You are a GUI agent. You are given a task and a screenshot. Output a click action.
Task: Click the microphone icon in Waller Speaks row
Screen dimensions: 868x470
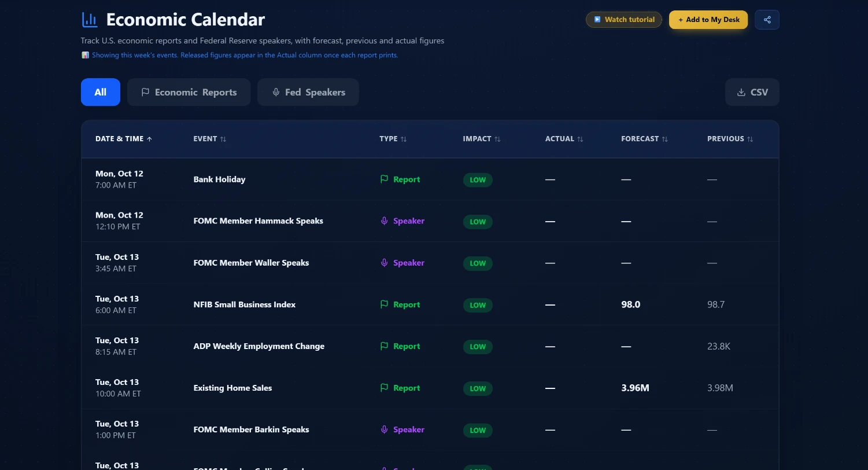coord(384,263)
